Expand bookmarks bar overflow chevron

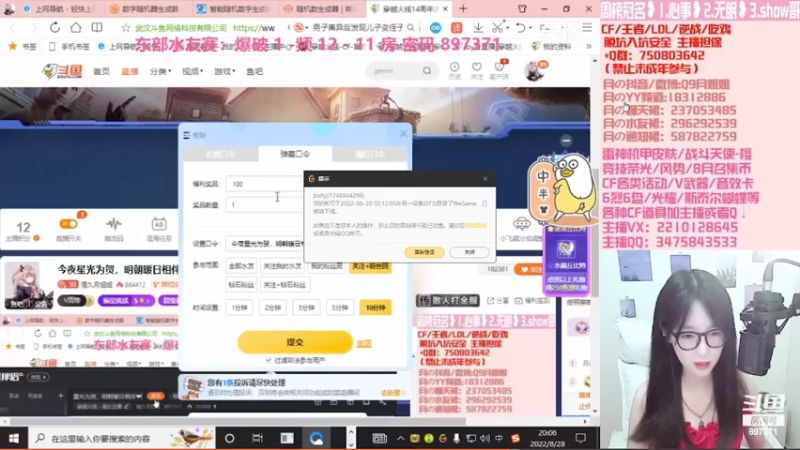point(588,46)
